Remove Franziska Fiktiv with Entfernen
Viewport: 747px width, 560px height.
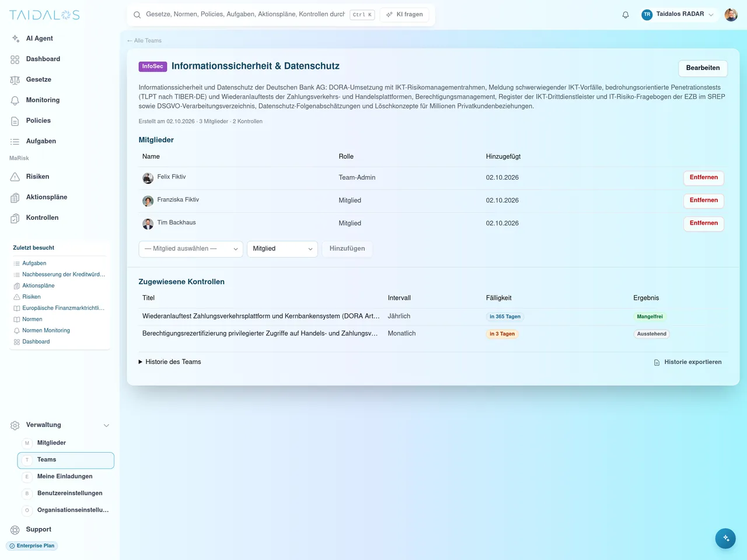(704, 201)
